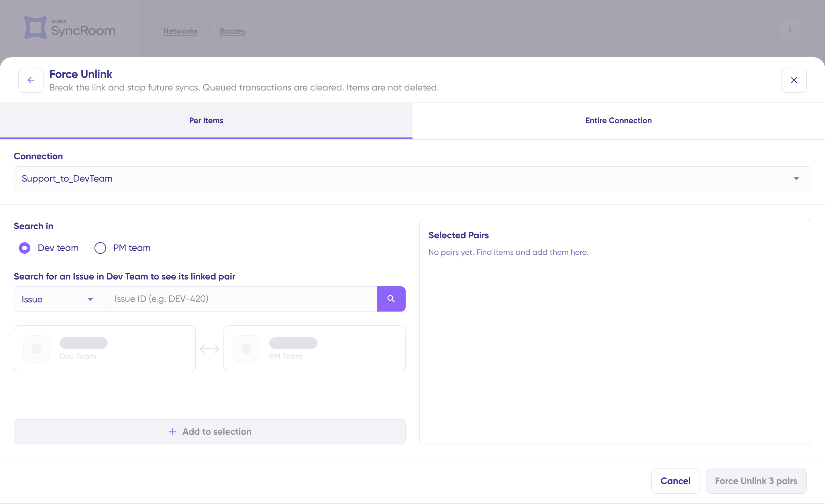Click the PM Team placeholder item icon
Screen dimensions: 825x504
[x=246, y=349]
